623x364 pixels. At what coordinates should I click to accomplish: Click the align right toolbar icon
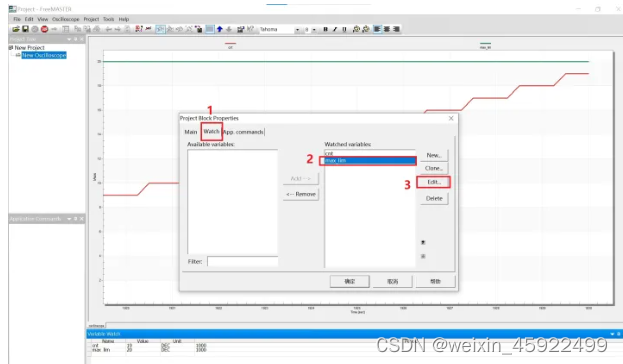coord(396,29)
